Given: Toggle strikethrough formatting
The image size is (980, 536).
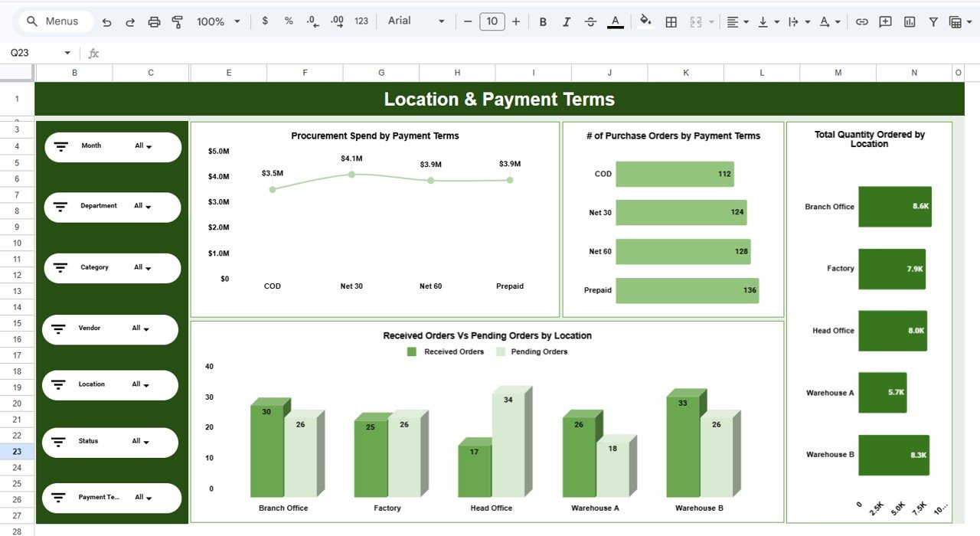Looking at the screenshot, I should tap(590, 21).
